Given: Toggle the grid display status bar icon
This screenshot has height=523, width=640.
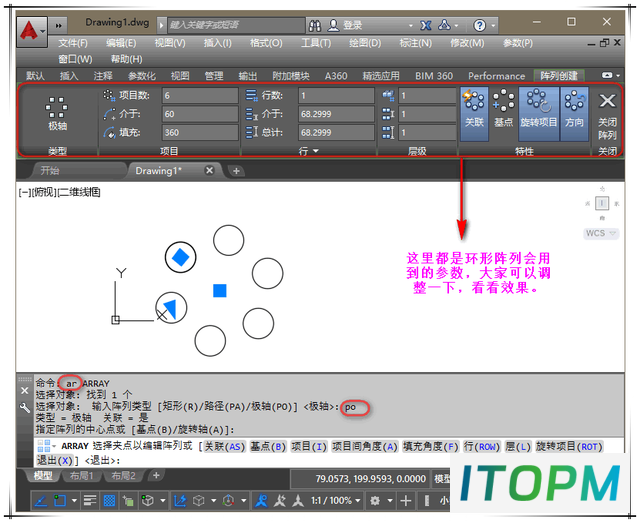Looking at the screenshot, I should [109, 501].
